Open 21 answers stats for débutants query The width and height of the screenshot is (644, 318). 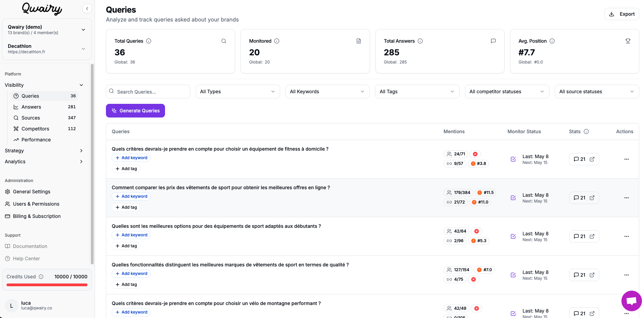tap(584, 236)
